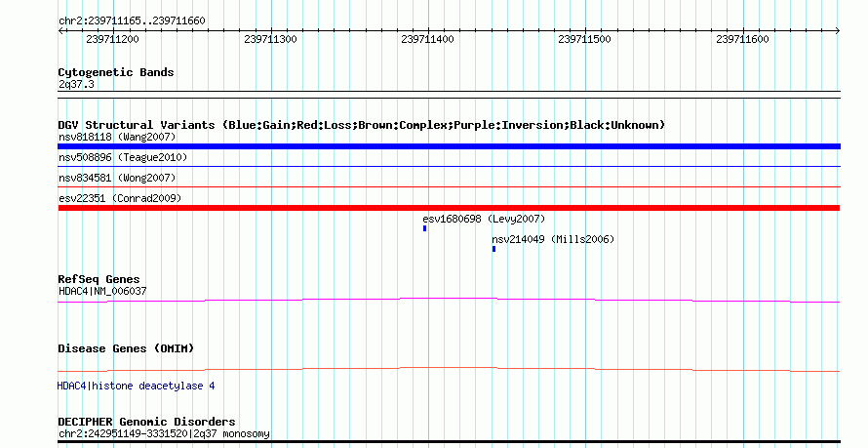This screenshot has height=448, width=868.
Task: Click the chr2:239711165..239711660 region label
Action: [132, 21]
